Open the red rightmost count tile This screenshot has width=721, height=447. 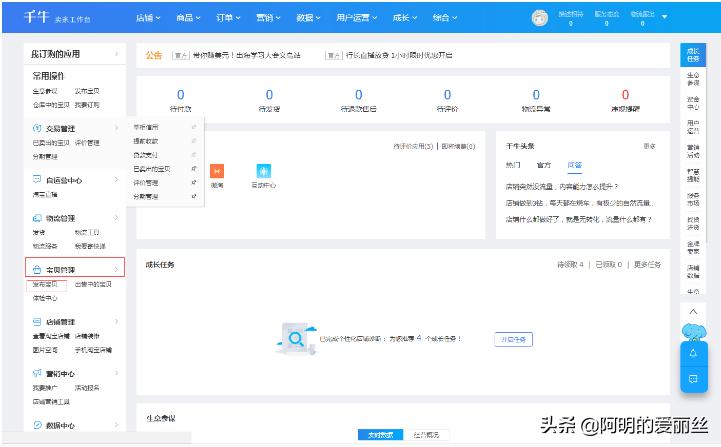point(625,100)
